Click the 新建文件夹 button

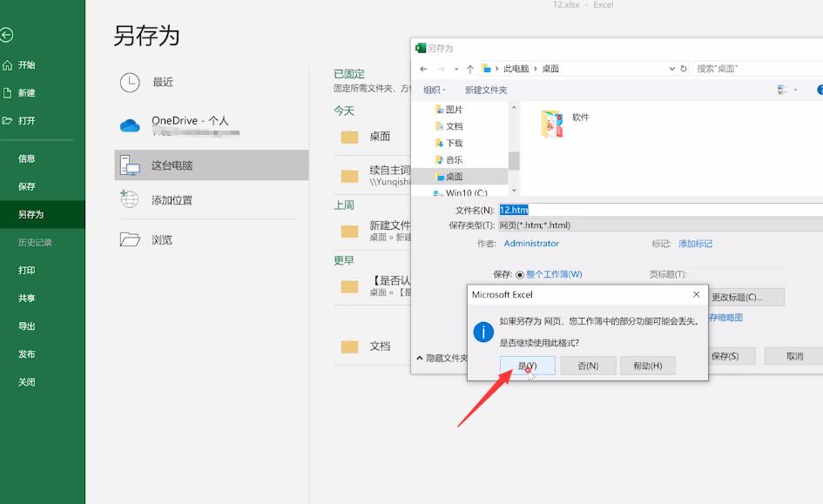point(485,91)
